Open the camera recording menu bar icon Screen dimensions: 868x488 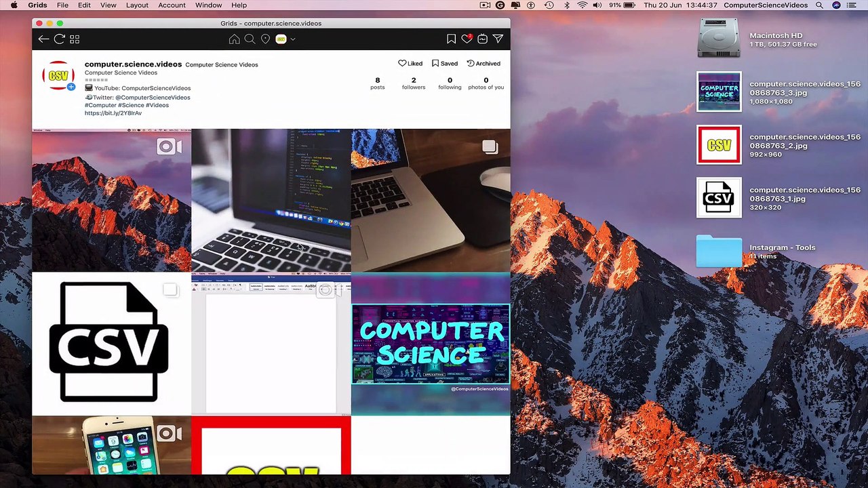point(485,5)
